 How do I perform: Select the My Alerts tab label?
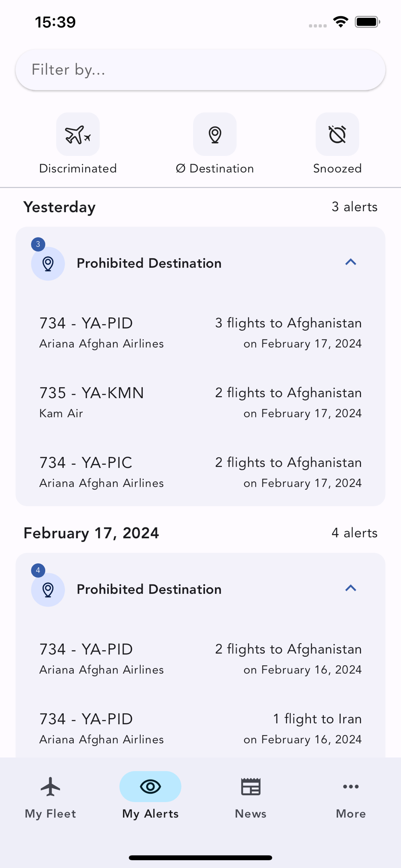pyautogui.click(x=150, y=814)
